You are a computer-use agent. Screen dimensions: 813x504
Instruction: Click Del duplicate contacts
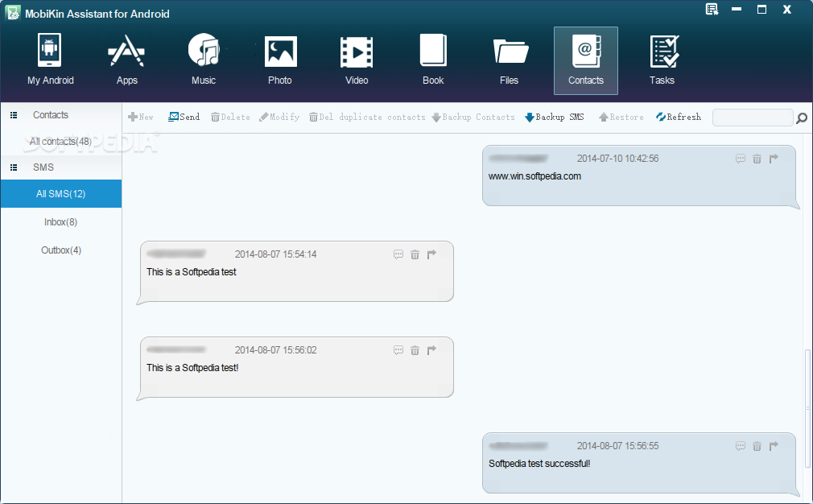point(367,118)
